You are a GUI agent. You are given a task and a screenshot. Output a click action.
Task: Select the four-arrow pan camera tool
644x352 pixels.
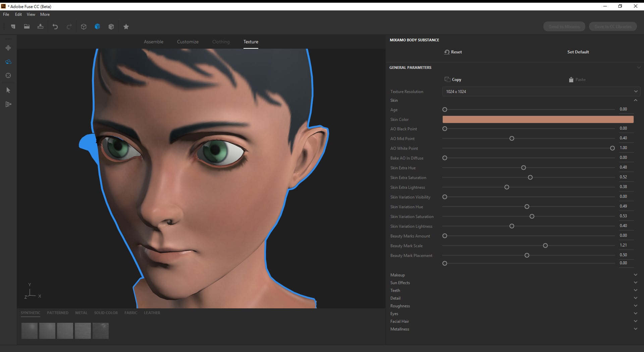click(x=8, y=48)
